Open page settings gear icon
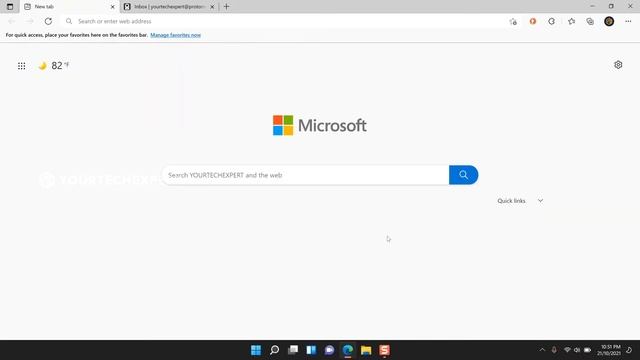Viewport: 640px width, 360px height. click(618, 64)
